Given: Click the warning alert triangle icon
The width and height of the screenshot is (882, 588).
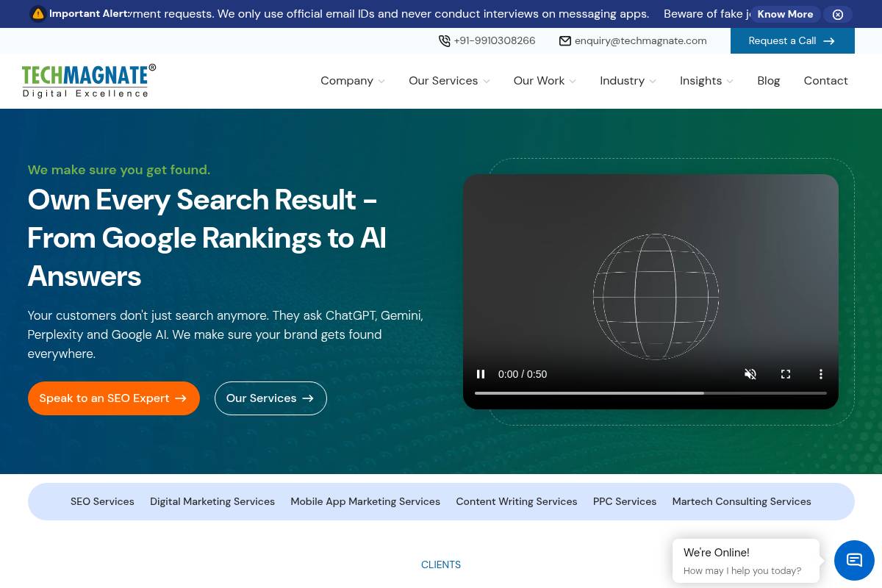Looking at the screenshot, I should pyautogui.click(x=38, y=14).
